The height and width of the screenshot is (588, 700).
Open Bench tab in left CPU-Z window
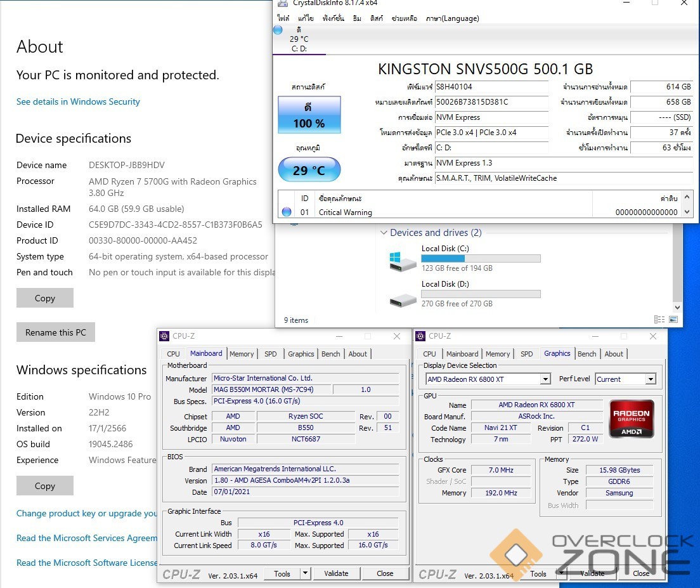[331, 354]
